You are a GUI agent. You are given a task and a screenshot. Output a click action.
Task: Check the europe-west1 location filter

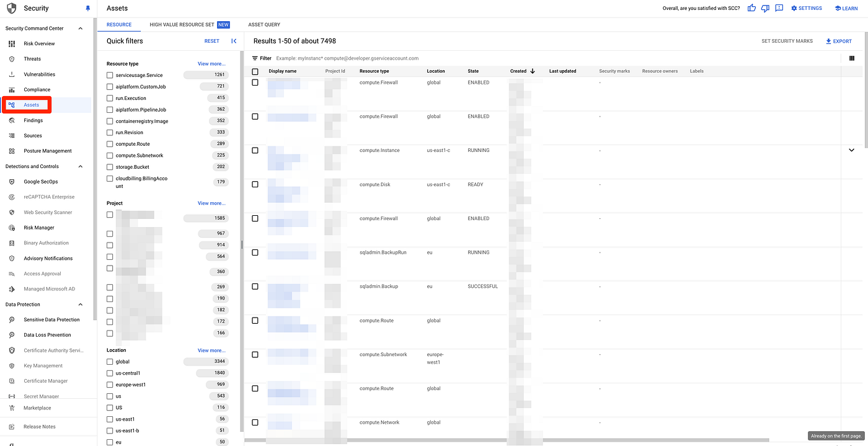click(x=110, y=385)
